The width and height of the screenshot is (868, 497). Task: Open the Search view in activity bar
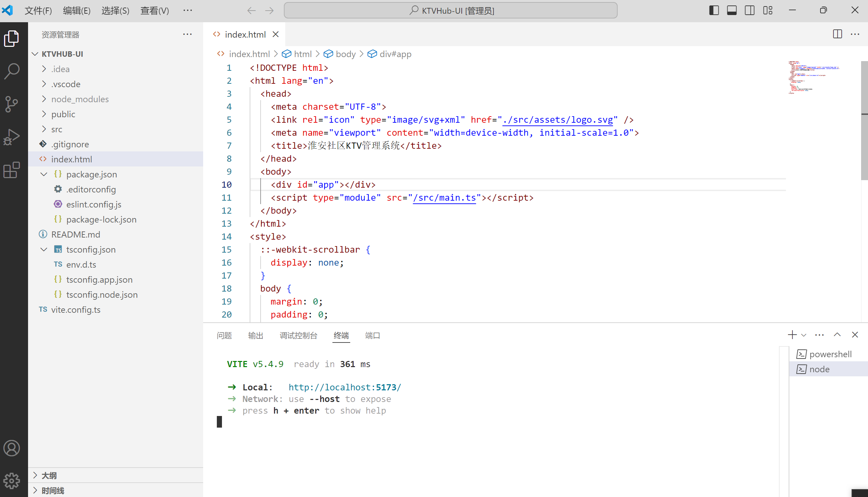click(12, 71)
